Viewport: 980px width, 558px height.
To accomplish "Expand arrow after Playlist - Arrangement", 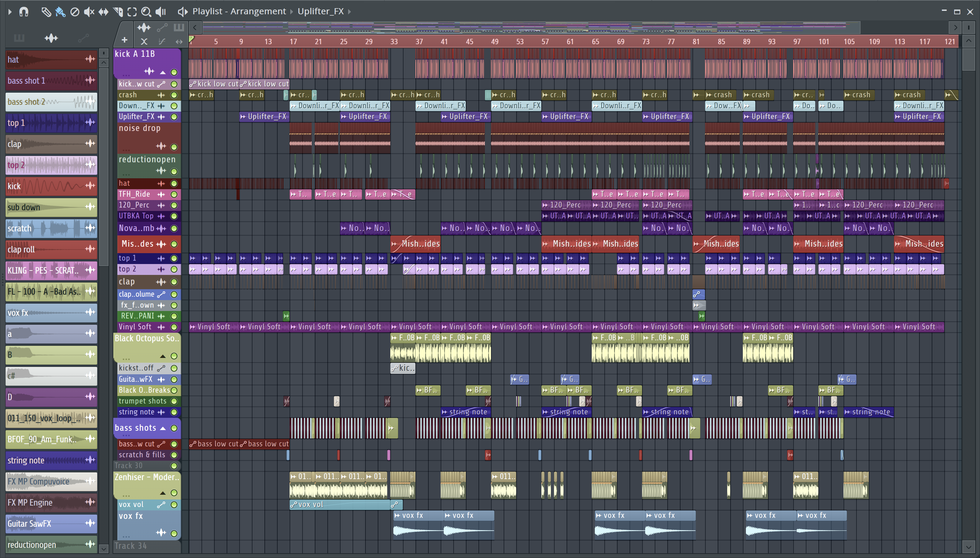I will [x=292, y=12].
